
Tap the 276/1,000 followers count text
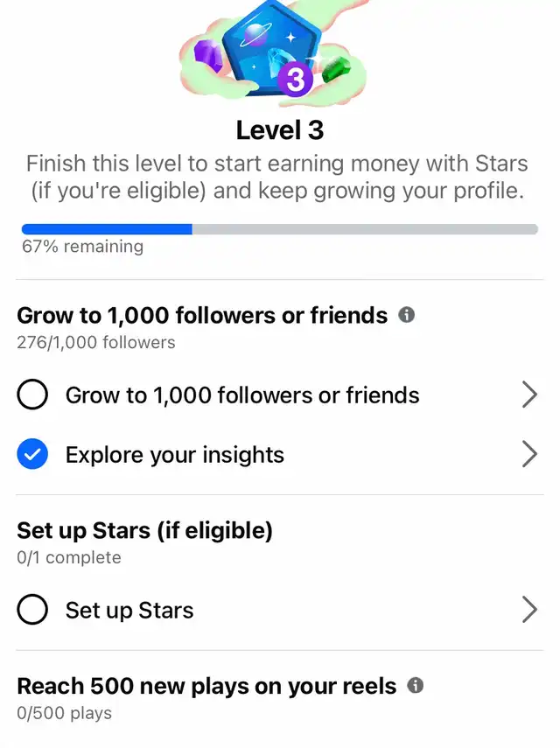point(96,342)
